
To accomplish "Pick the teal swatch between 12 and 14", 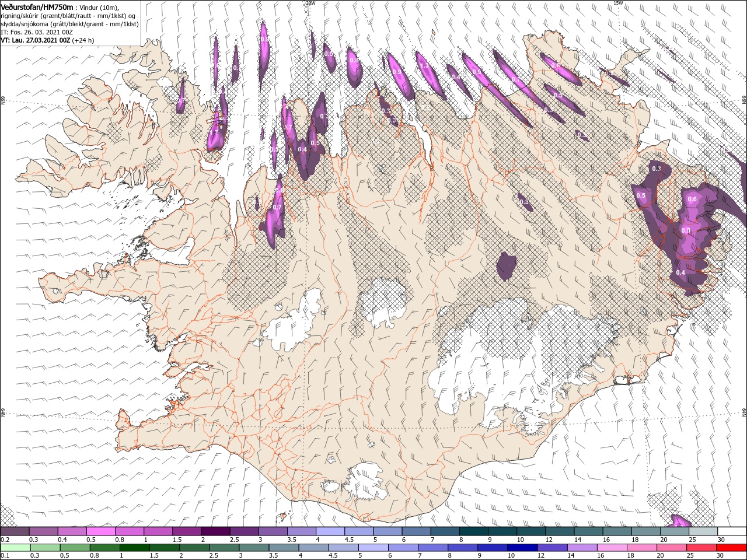I will click(x=560, y=531).
